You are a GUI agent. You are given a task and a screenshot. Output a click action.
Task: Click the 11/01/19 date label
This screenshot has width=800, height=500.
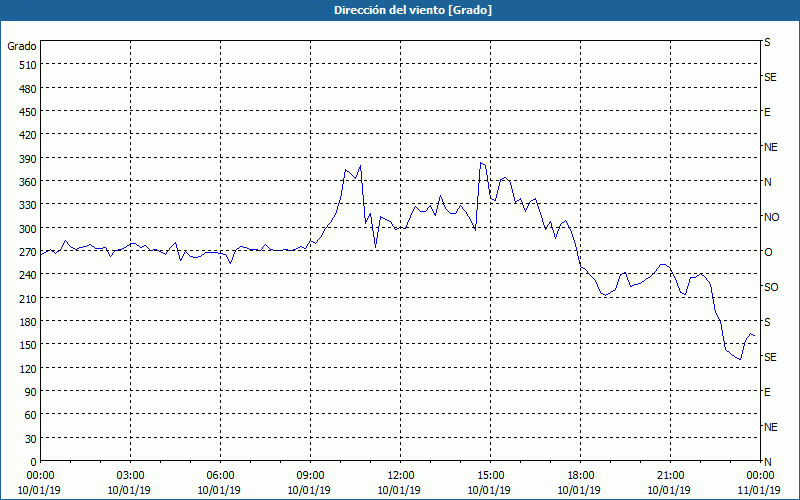tap(760, 490)
